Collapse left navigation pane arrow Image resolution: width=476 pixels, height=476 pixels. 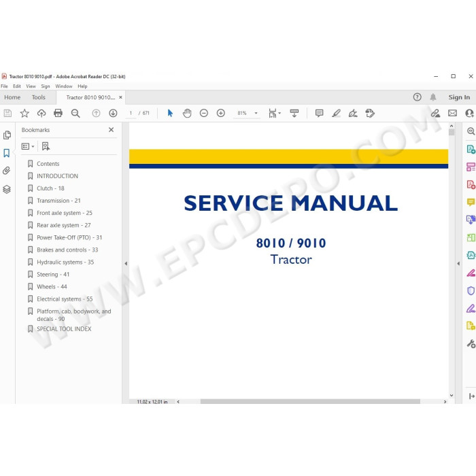126,264
